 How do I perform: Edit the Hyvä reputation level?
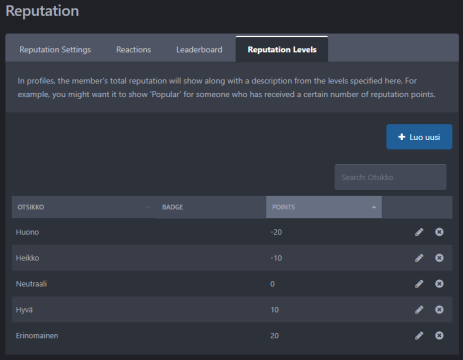pos(419,310)
